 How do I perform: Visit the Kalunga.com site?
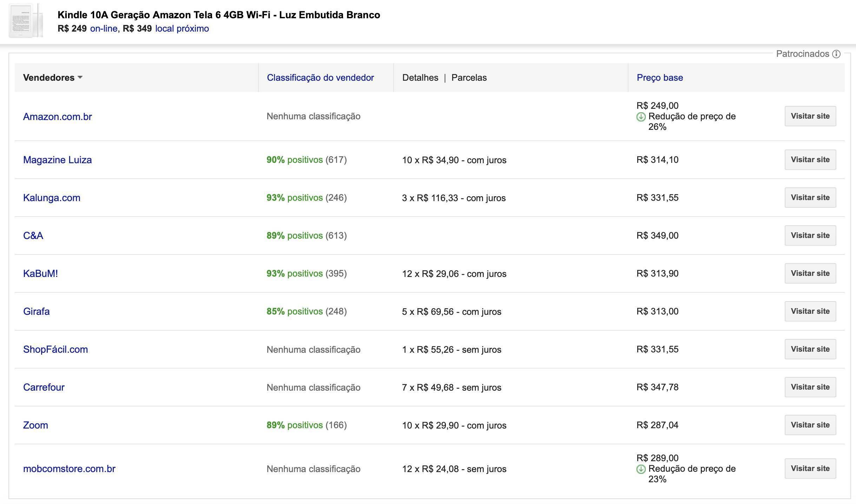(810, 198)
